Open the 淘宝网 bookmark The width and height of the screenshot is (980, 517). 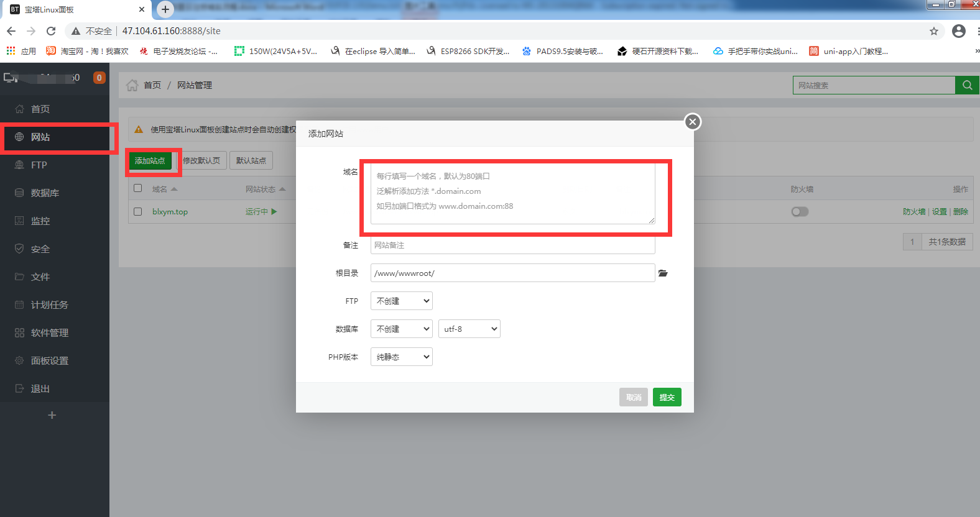tap(87, 51)
